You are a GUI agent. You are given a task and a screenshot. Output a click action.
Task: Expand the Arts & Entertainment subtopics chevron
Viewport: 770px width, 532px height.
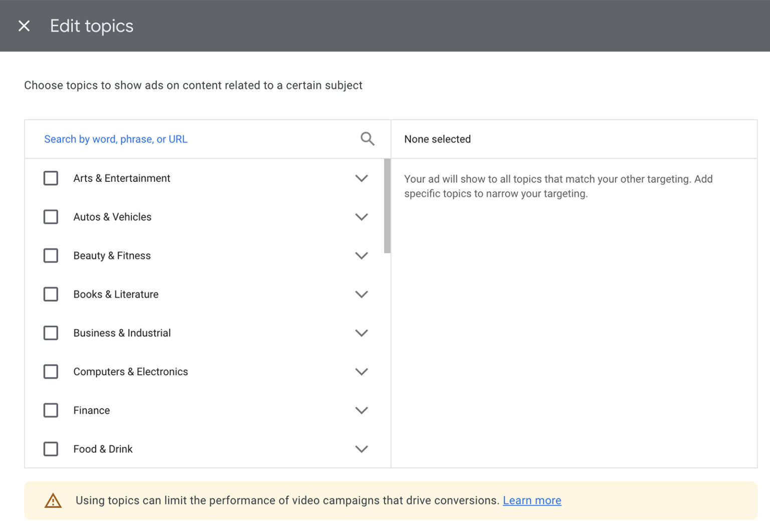click(x=361, y=178)
